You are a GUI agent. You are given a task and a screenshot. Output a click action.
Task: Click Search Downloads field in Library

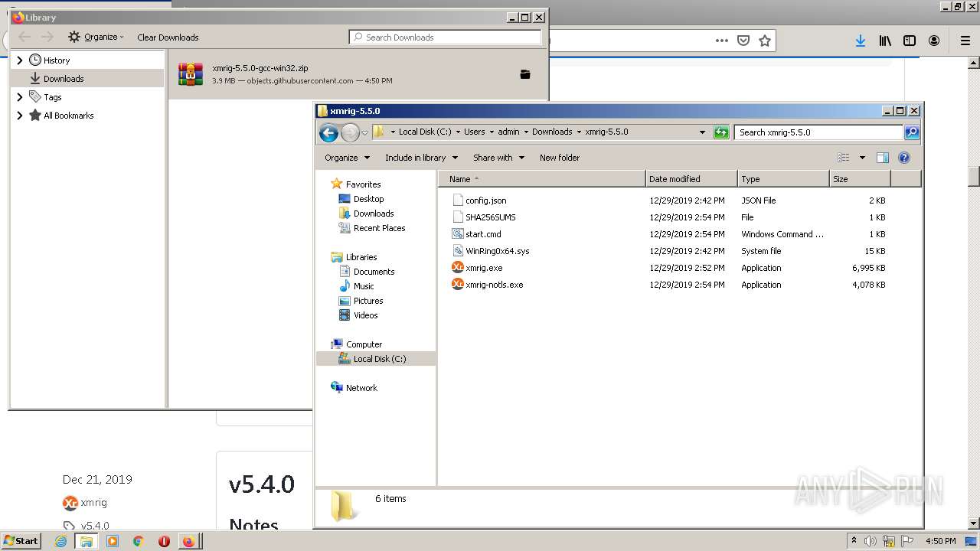point(445,37)
